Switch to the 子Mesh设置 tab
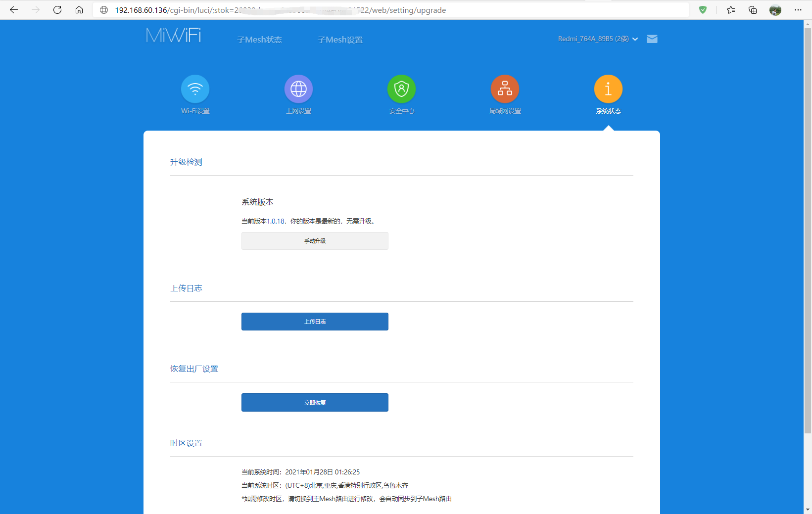The width and height of the screenshot is (812, 514). (339, 39)
